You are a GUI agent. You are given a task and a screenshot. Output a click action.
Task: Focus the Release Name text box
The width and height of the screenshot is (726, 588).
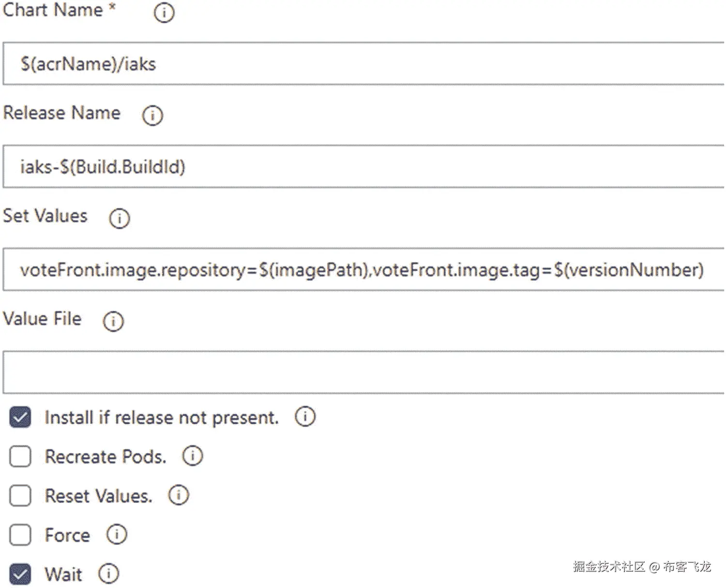tap(363, 167)
